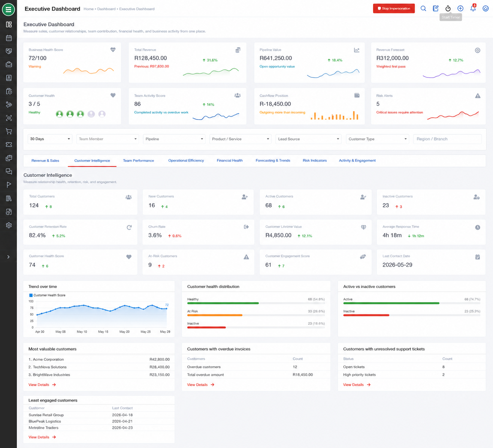Screen dimensions: 493x448
Task: Click the At Risk orange progress bar
Action: pyautogui.click(x=215, y=315)
